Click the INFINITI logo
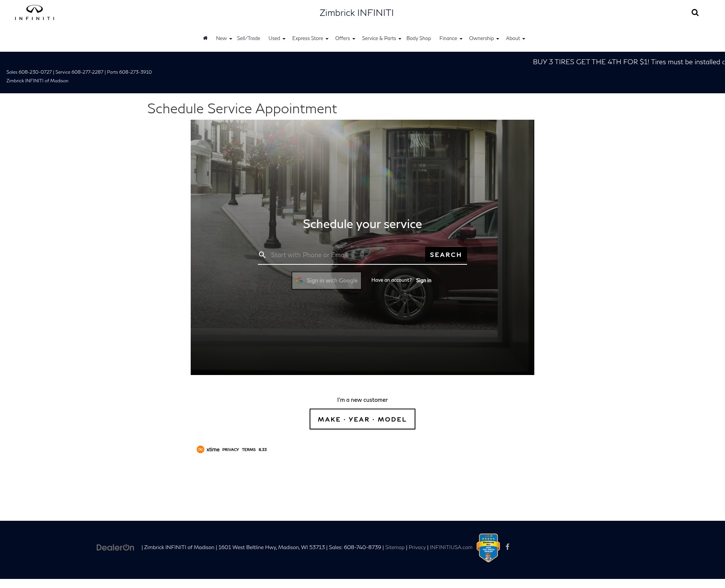 (34, 12)
